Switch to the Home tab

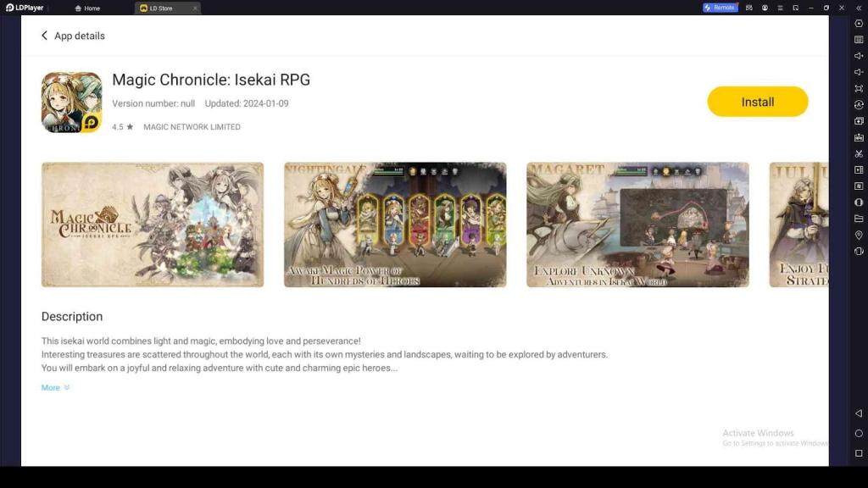(x=87, y=8)
